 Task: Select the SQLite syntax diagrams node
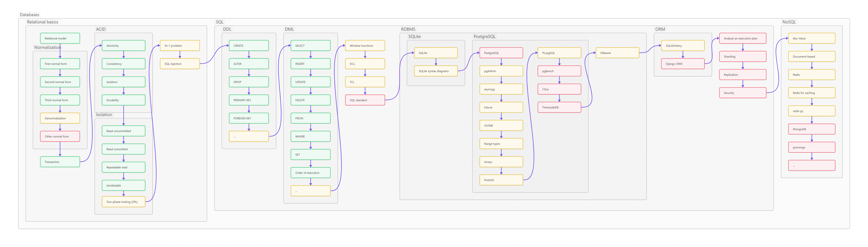(x=436, y=71)
